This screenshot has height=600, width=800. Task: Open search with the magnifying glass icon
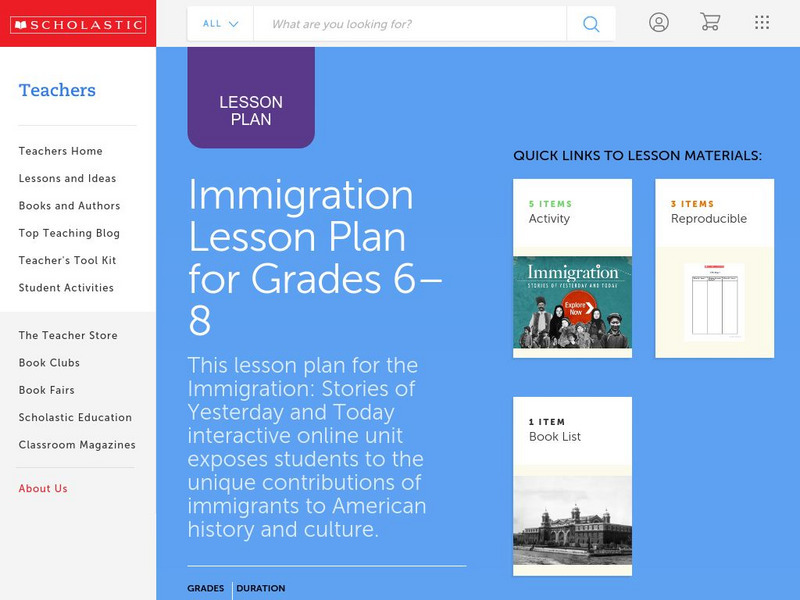coord(591,23)
